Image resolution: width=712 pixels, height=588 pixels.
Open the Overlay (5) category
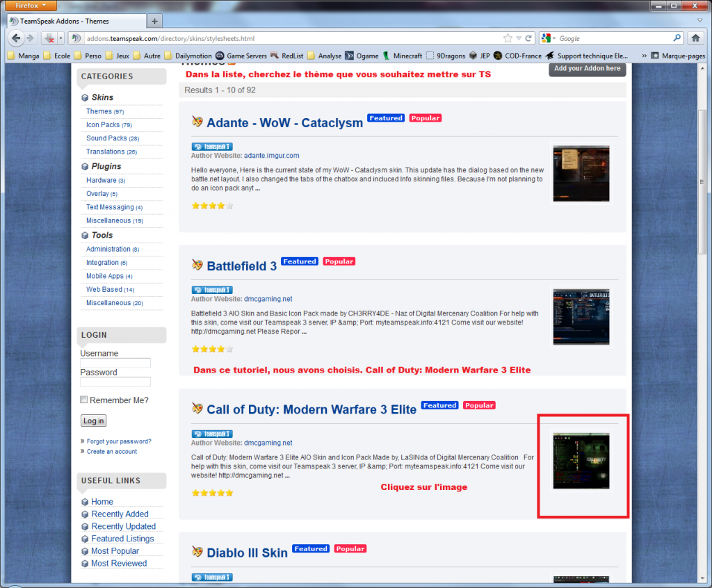[102, 194]
